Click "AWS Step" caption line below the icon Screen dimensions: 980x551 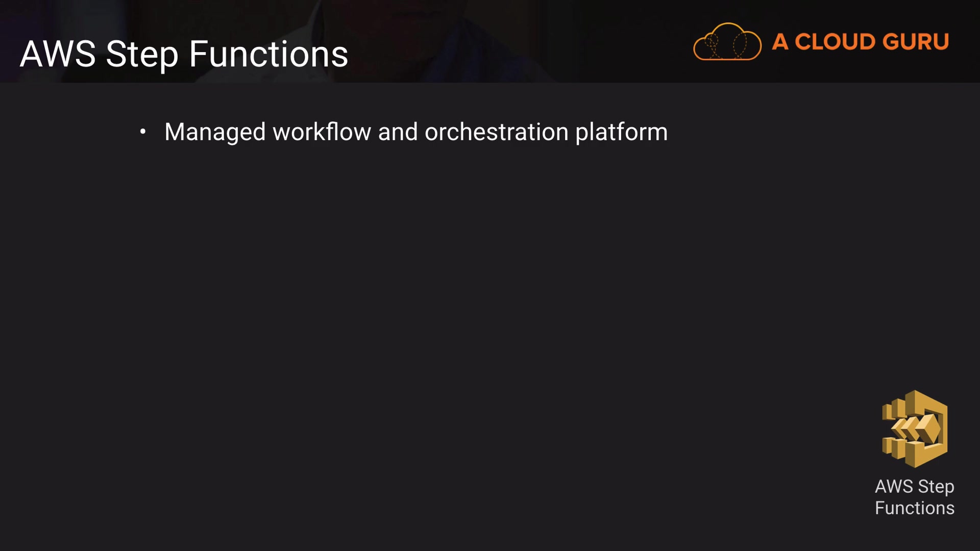point(914,486)
